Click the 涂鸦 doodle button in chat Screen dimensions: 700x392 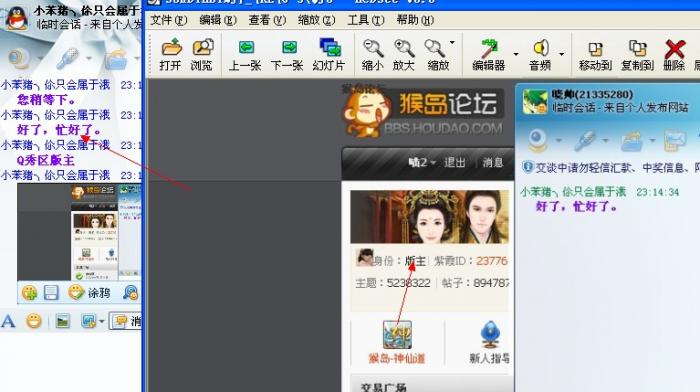(89, 293)
